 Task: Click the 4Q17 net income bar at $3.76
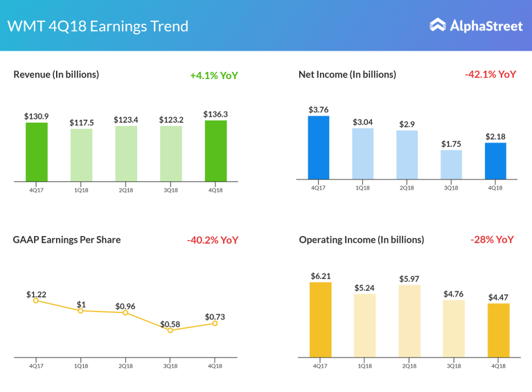319,147
